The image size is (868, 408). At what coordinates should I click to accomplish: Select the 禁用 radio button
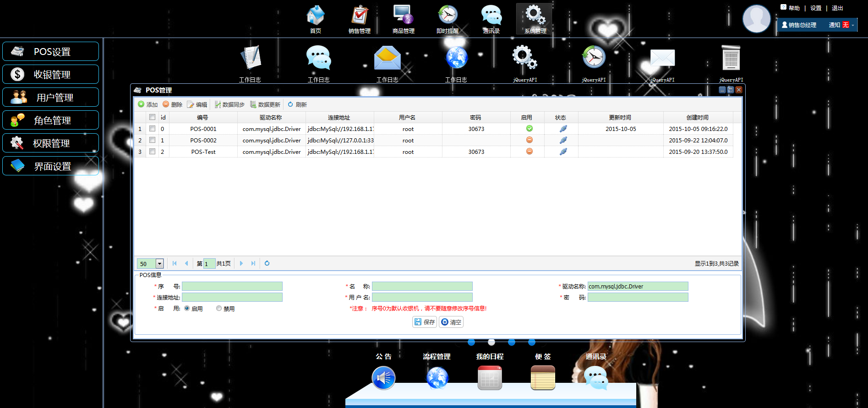point(219,309)
